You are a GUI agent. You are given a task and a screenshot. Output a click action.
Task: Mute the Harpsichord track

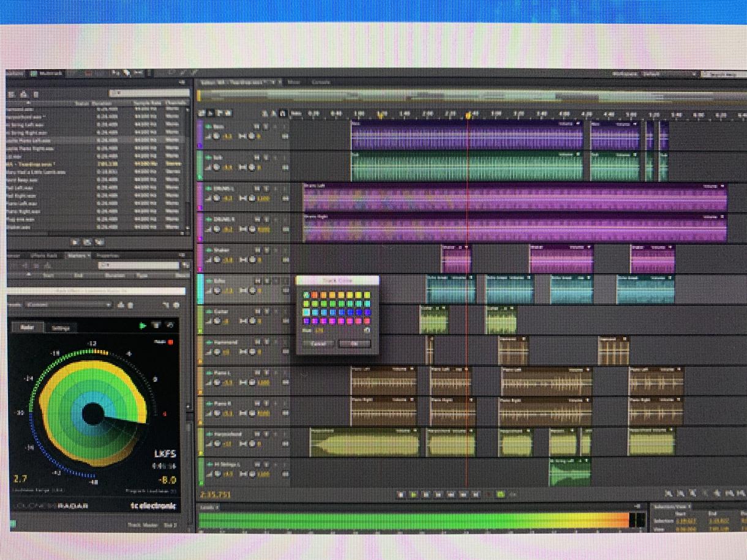(257, 434)
